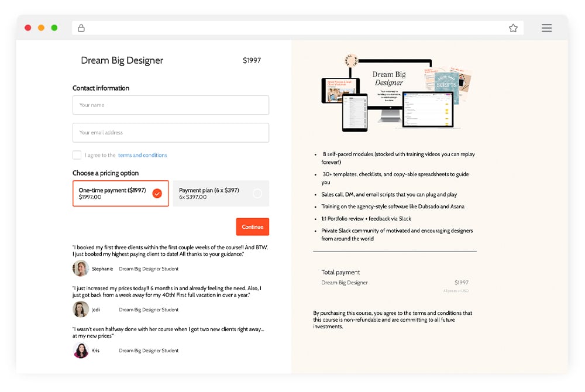Click the name Stephanie beside her avatar
585x392 pixels.
pos(102,269)
